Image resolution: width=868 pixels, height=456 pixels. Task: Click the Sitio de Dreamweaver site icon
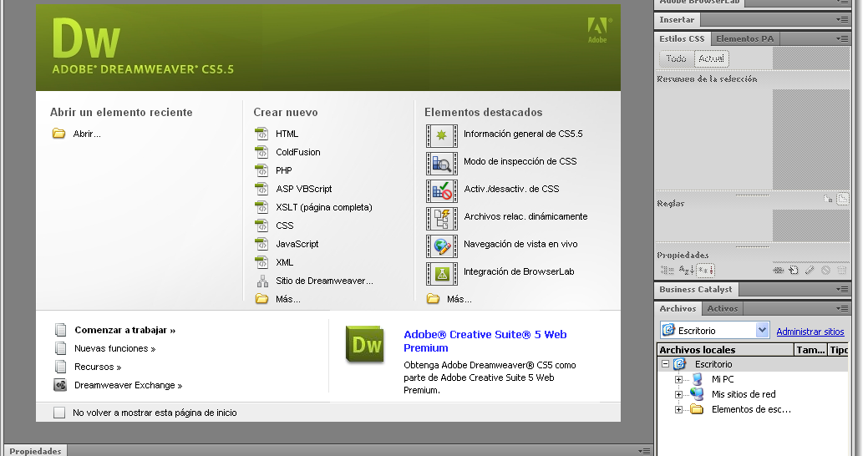[x=261, y=281]
